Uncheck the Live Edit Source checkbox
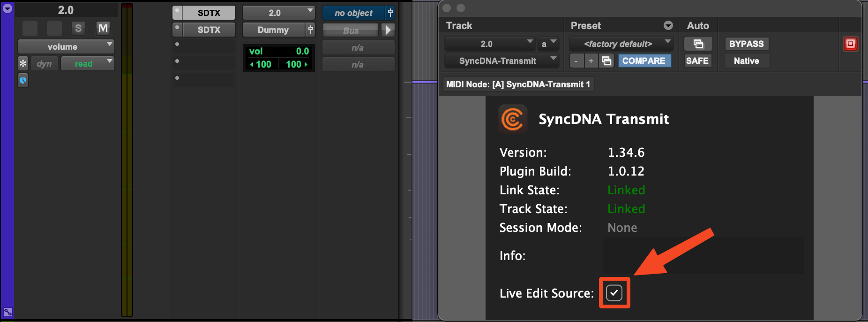868x322 pixels. pyautogui.click(x=614, y=293)
